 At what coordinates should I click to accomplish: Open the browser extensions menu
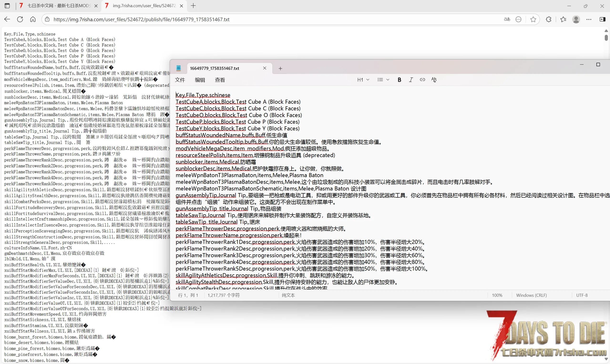[x=548, y=19]
